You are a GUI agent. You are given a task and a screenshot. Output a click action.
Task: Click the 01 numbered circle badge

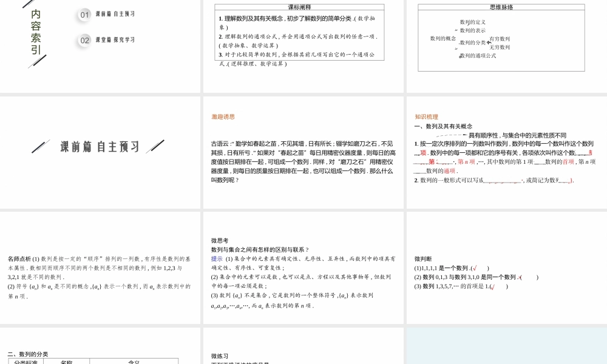tap(83, 15)
